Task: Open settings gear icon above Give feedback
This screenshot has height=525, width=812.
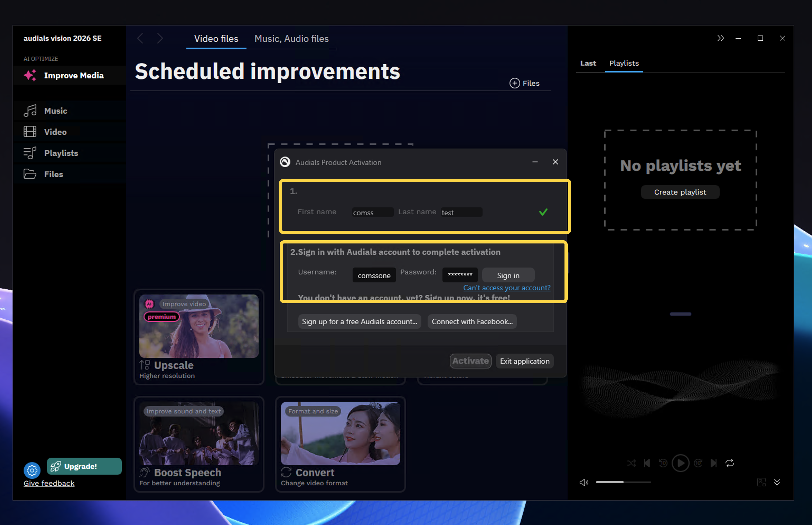Action: pos(32,471)
